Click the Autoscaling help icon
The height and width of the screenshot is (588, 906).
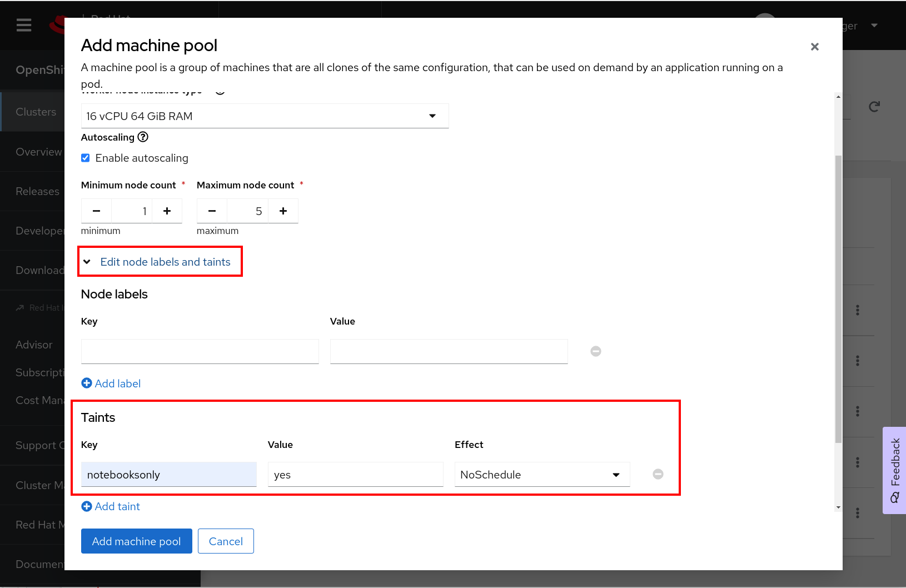[143, 137]
